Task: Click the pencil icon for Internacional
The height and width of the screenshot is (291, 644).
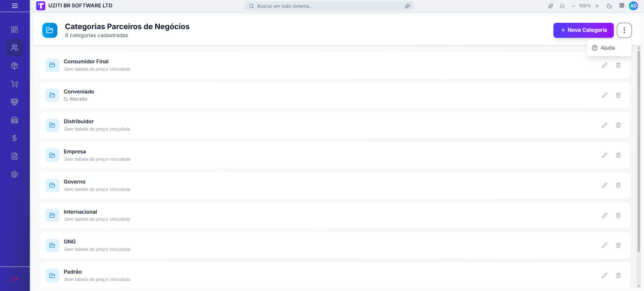Action: point(604,216)
